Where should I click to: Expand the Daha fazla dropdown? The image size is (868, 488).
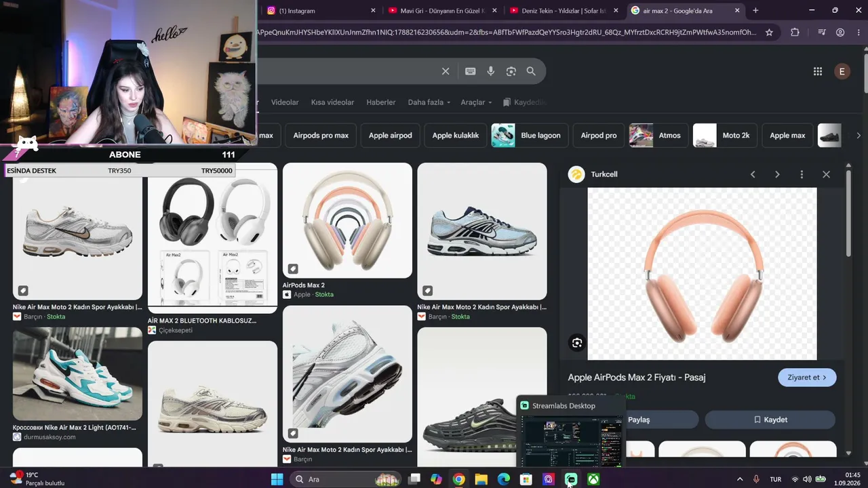coord(429,102)
